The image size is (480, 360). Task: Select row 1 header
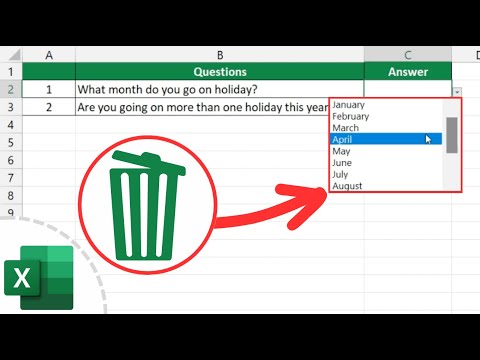tap(11, 72)
